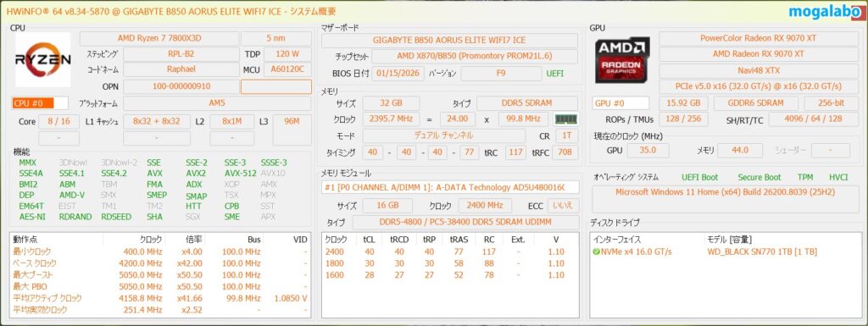Click the green UEFI label next to F9
This screenshot has width=868, height=326.
pos(555,74)
